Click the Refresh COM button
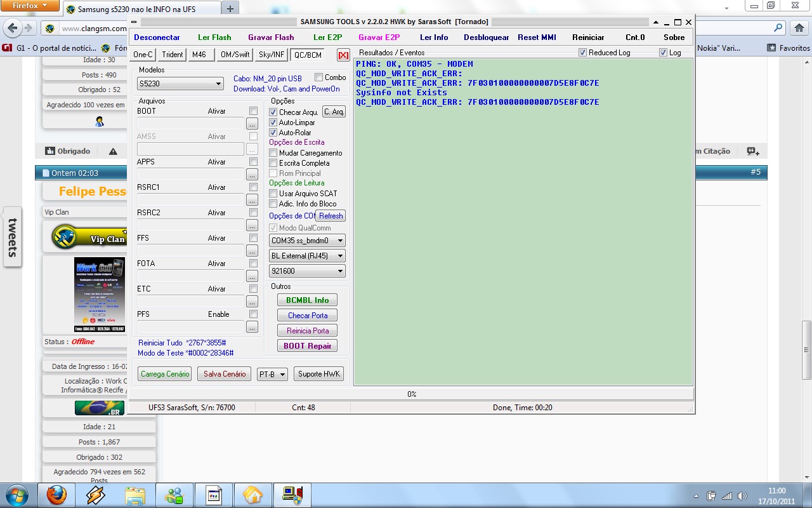The image size is (812, 508). pyautogui.click(x=331, y=216)
